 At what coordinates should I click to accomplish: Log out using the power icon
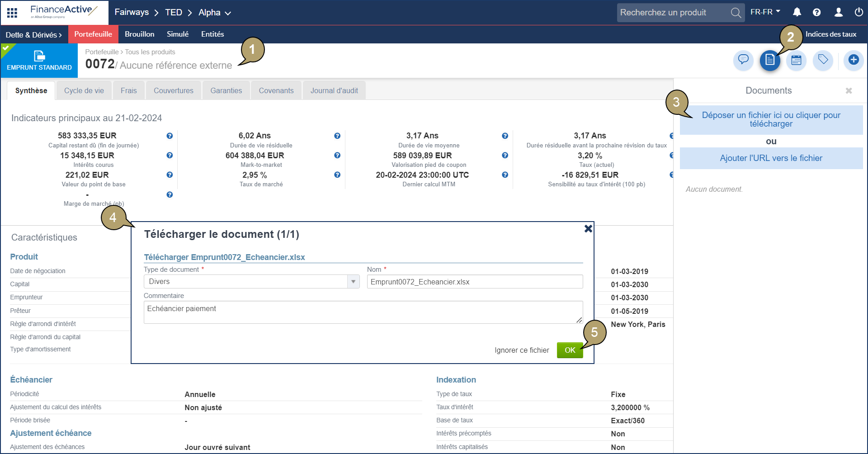[x=859, y=12]
